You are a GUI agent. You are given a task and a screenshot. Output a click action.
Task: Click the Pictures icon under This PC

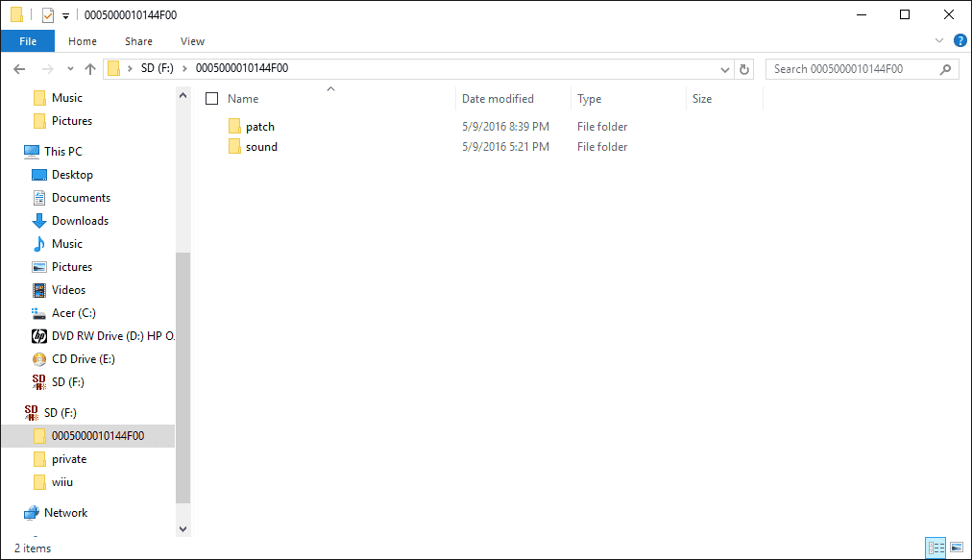[39, 267]
